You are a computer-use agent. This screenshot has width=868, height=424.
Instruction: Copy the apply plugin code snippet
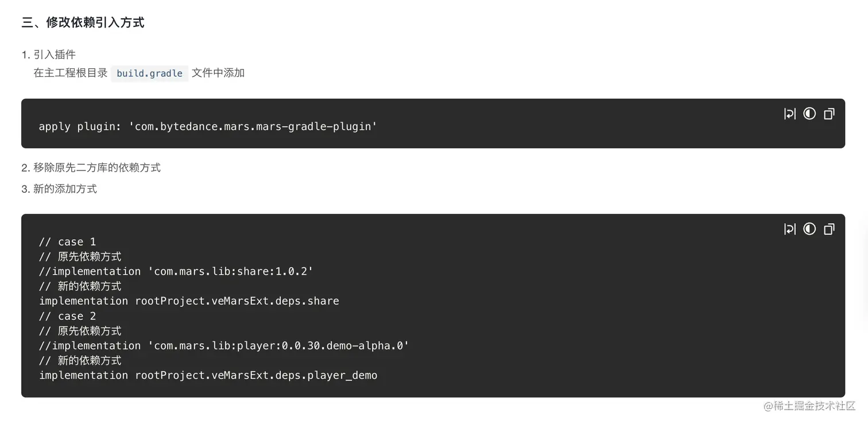point(829,114)
